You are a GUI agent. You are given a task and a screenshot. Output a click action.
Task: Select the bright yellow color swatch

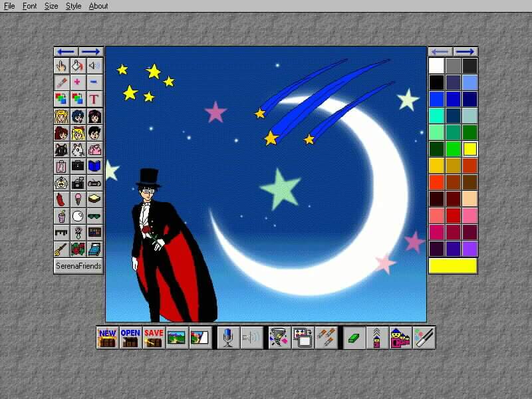(470, 149)
